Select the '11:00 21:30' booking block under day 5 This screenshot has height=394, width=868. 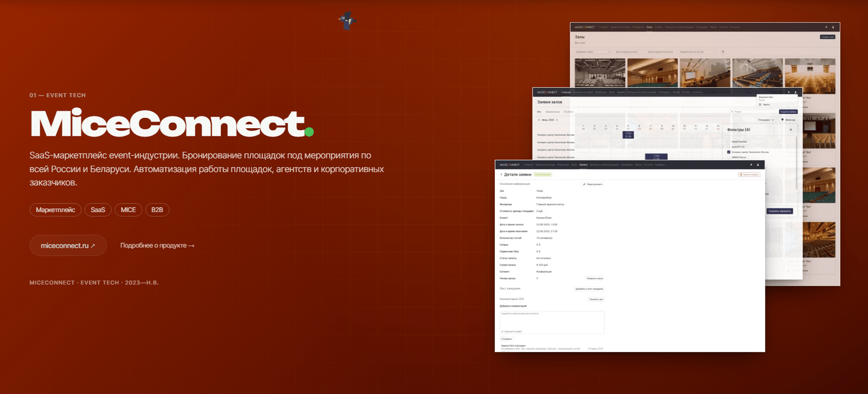pos(628,135)
